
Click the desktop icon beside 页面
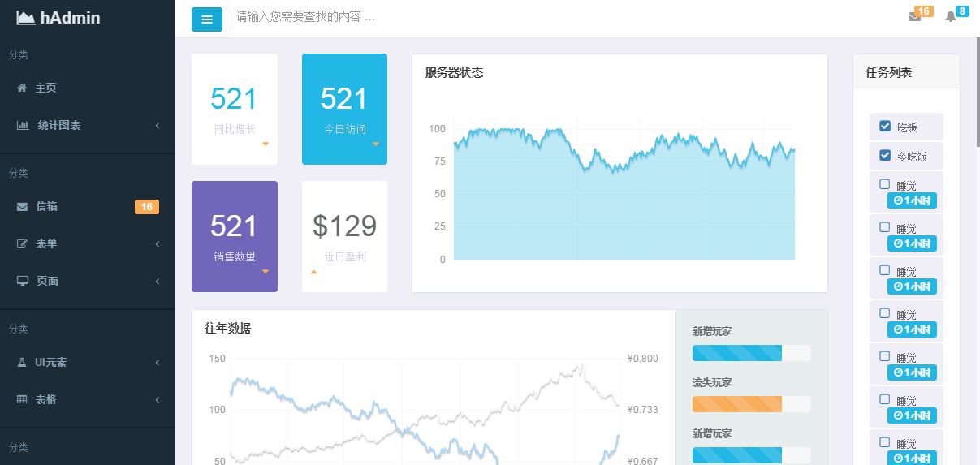[x=23, y=281]
